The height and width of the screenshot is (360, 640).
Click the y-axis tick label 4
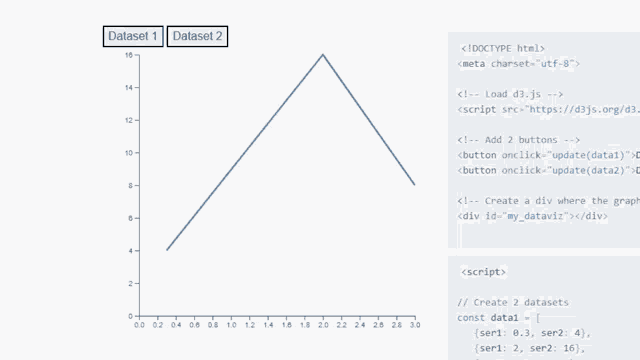click(x=131, y=251)
